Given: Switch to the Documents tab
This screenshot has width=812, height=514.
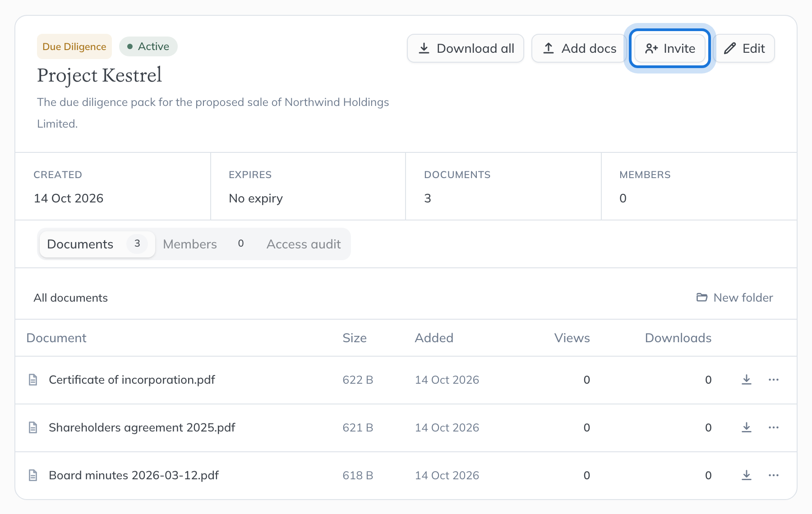Looking at the screenshot, I should tap(97, 244).
